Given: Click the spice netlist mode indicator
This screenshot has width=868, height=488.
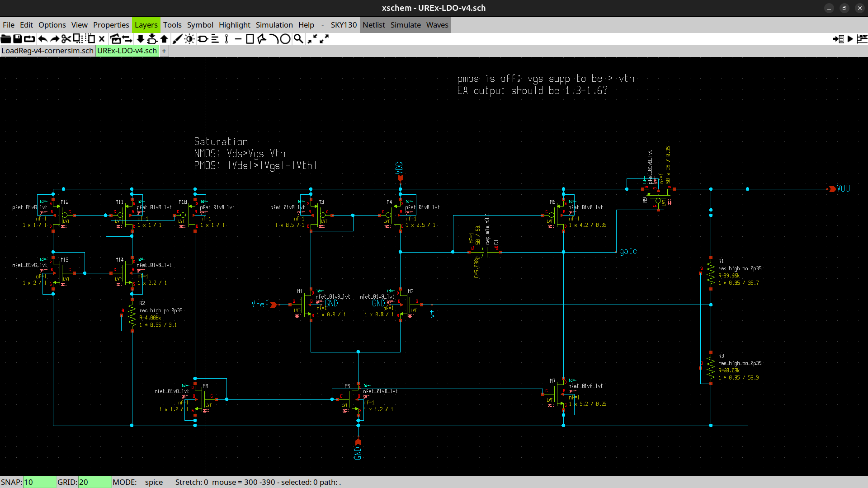Looking at the screenshot, I should [x=154, y=482].
